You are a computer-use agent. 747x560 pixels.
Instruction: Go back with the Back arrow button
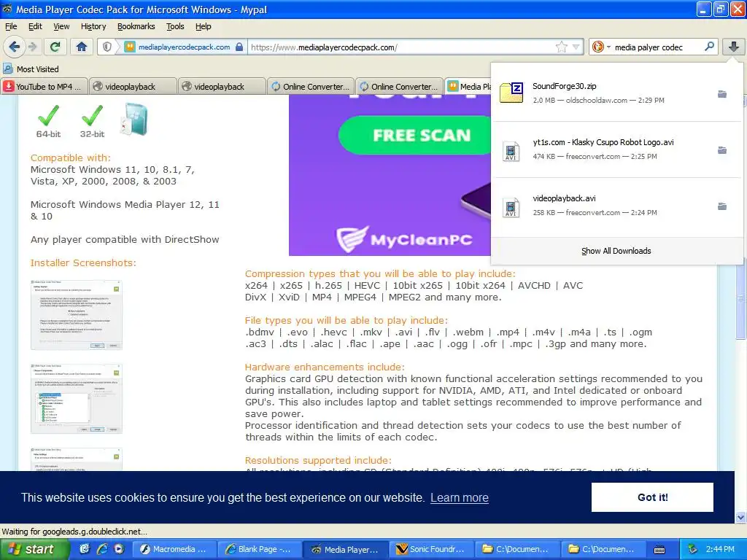[14, 47]
